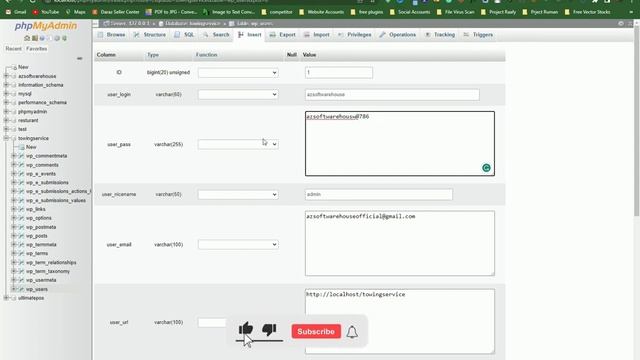Click the Grammarly icon in user_pass field
640x360 pixels.
pos(486,168)
